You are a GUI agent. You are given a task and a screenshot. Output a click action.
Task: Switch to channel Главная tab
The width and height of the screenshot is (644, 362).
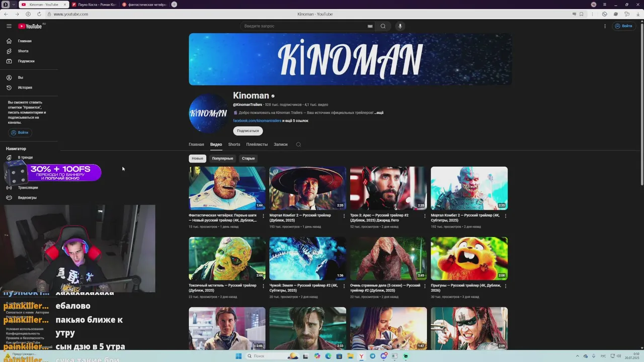[196, 144]
